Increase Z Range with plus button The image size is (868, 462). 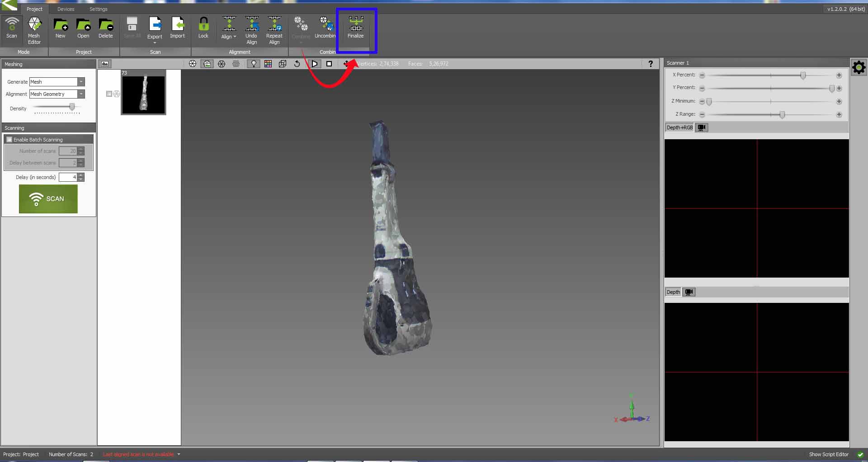click(839, 115)
